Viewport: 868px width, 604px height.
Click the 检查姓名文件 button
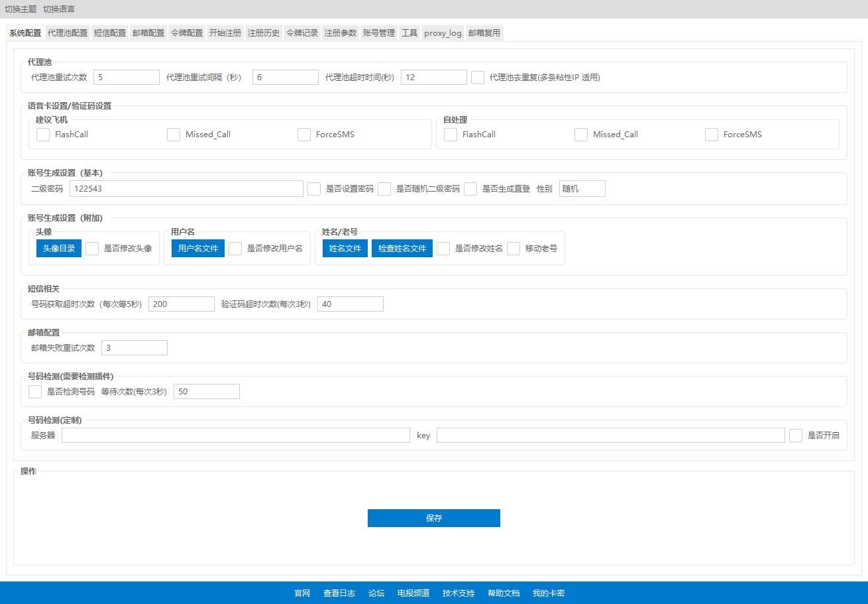[x=402, y=249]
